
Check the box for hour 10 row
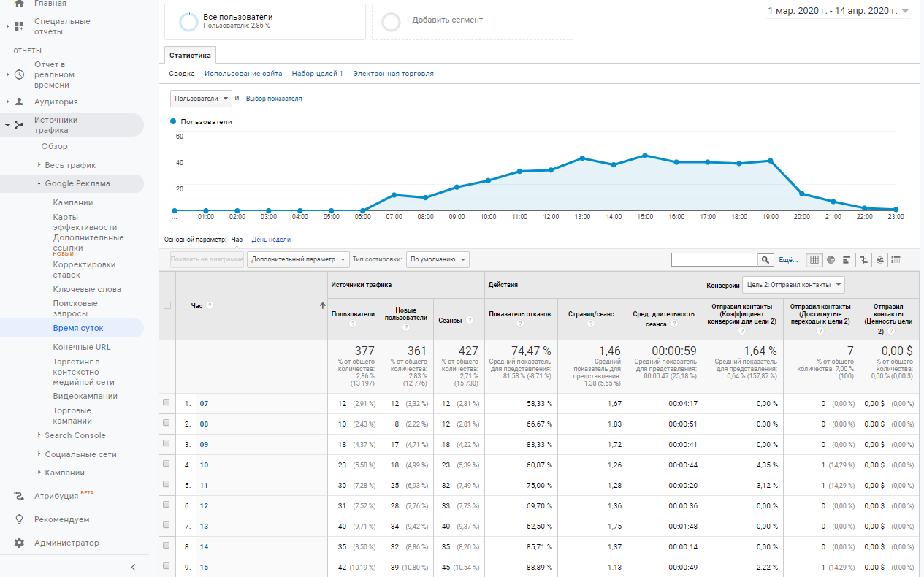point(167,464)
